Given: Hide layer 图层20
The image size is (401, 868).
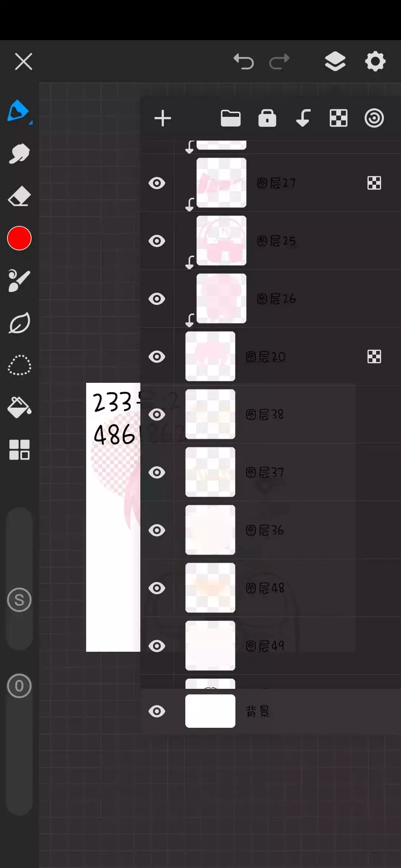Looking at the screenshot, I should tap(157, 356).
